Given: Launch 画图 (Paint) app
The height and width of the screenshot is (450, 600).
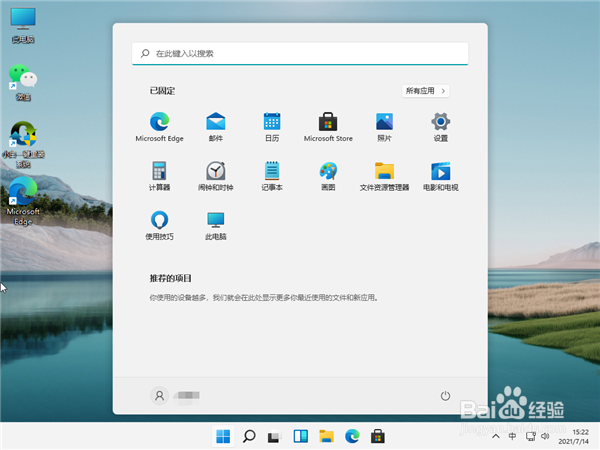Looking at the screenshot, I should (328, 176).
